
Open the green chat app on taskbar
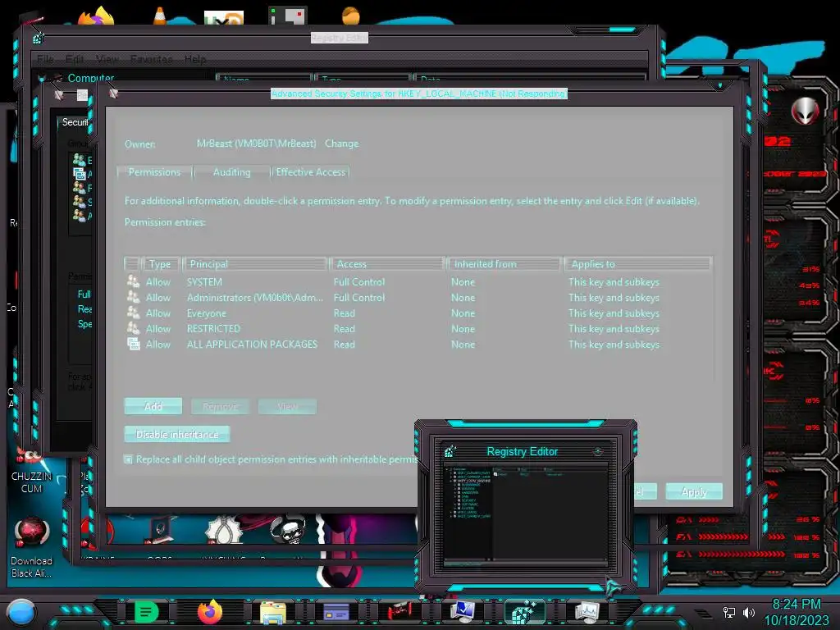click(146, 612)
